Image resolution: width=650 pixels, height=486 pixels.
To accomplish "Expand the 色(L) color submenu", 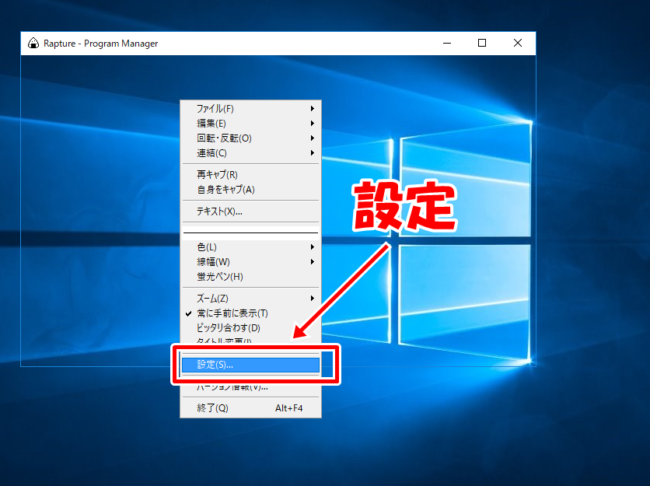I will [250, 247].
